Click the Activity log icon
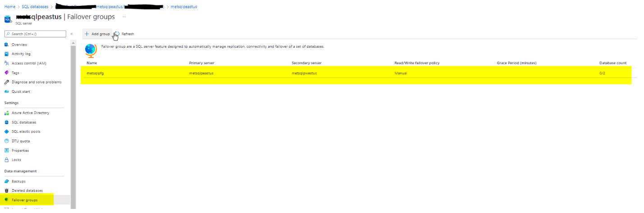This screenshot has width=644, height=213. pos(6,54)
